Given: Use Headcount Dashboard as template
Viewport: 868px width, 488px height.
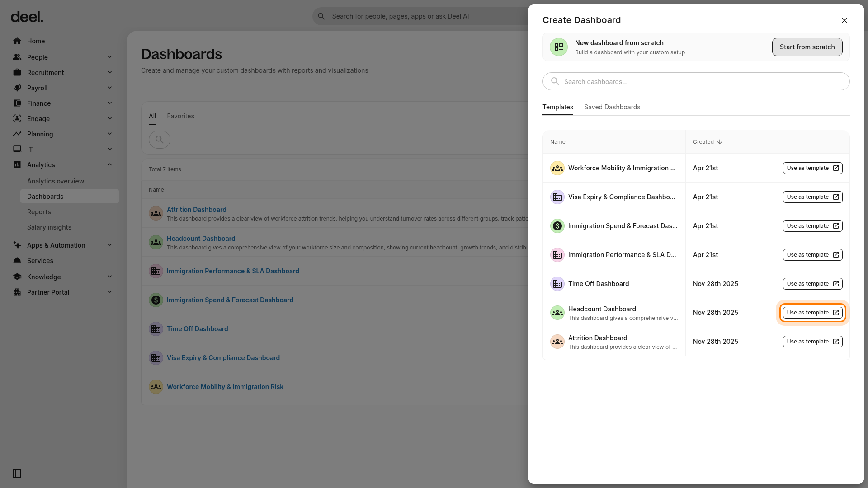Looking at the screenshot, I should [813, 313].
